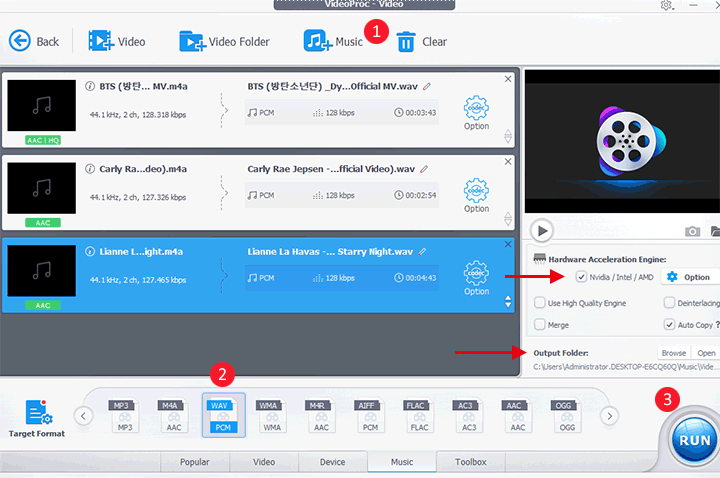This screenshot has width=720, height=478.
Task: Remove BTS track from the list
Action: [x=508, y=79]
